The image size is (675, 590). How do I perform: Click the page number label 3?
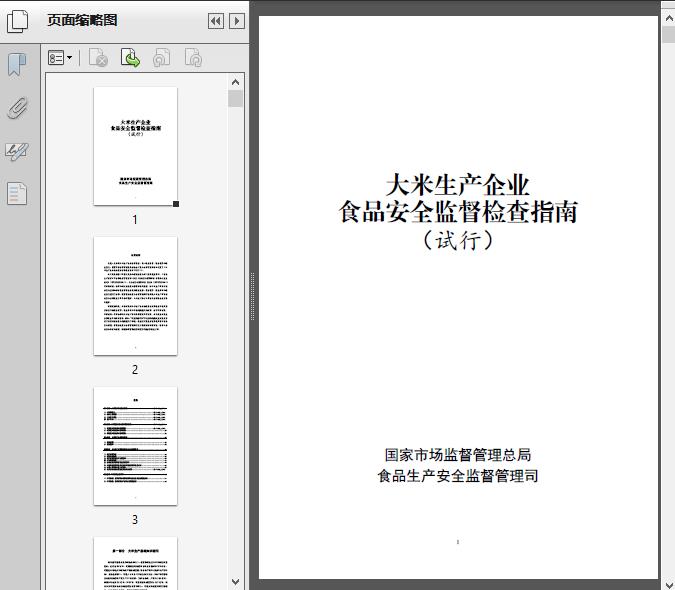(135, 520)
